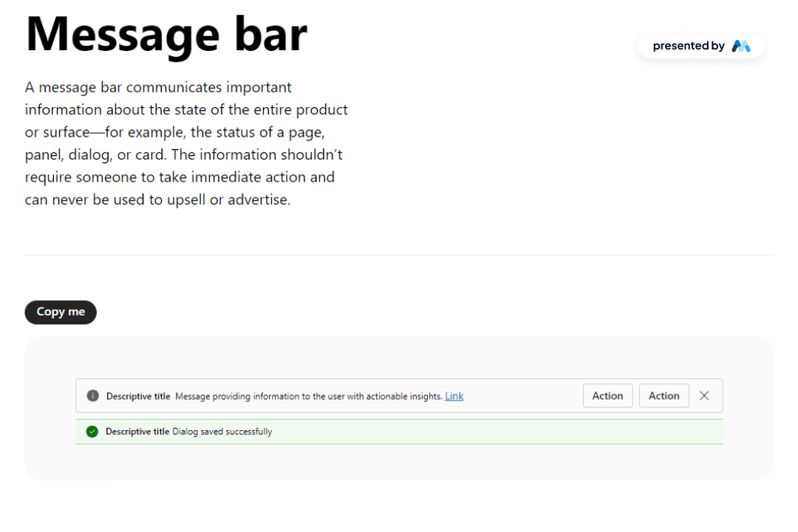Click the checkmark badge on the success bar

click(92, 431)
